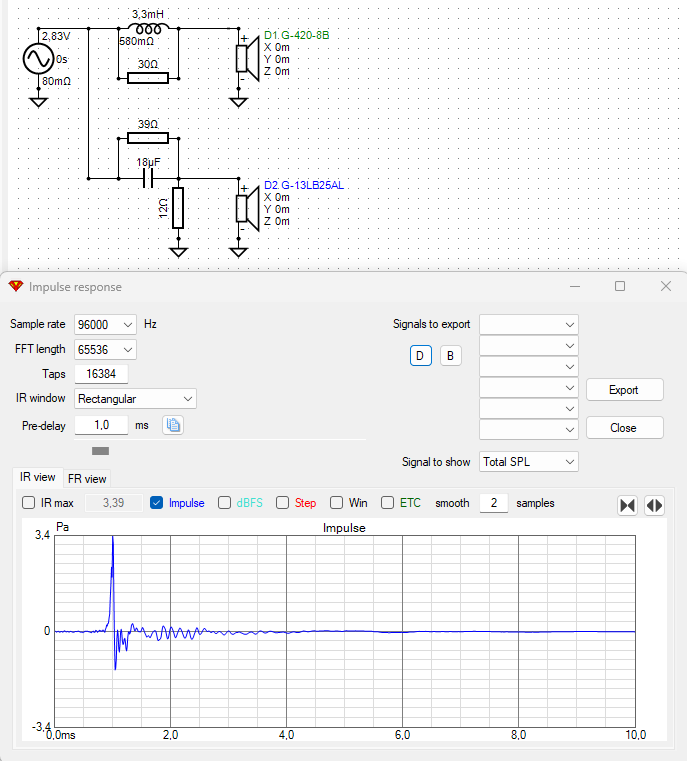Click driver D1 G-420-8B speaker symbol
This screenshot has width=687, height=761.
pos(247,59)
